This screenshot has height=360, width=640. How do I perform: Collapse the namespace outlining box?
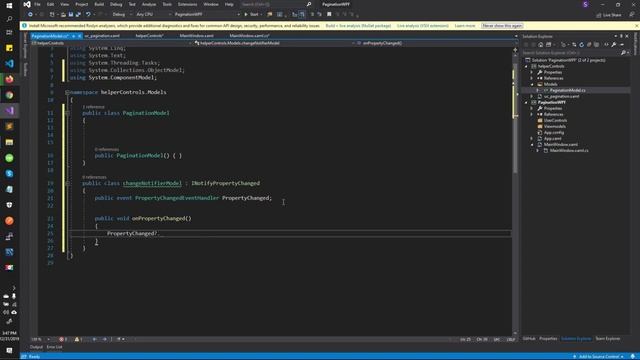tap(67, 92)
